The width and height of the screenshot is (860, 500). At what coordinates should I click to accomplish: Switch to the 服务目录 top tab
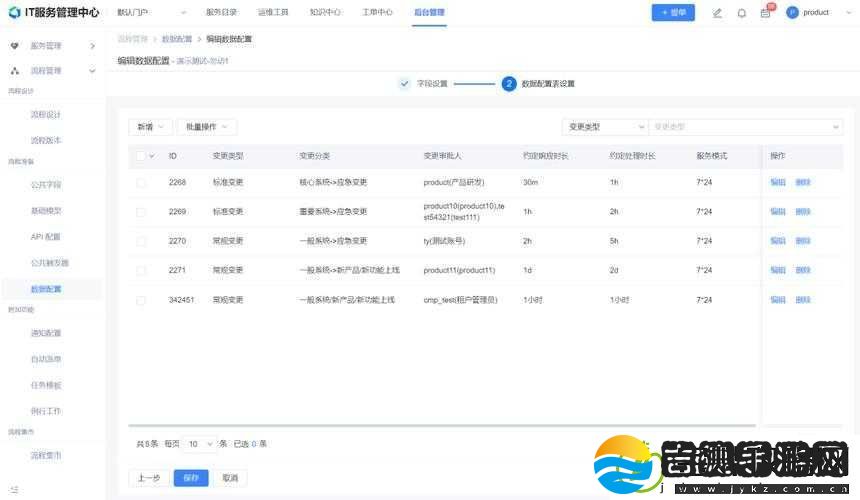[222, 12]
